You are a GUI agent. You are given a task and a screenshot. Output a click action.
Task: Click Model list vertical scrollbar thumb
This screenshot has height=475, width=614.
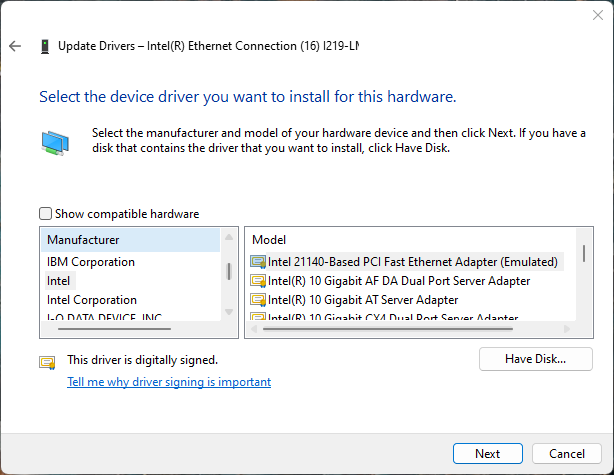[584, 253]
